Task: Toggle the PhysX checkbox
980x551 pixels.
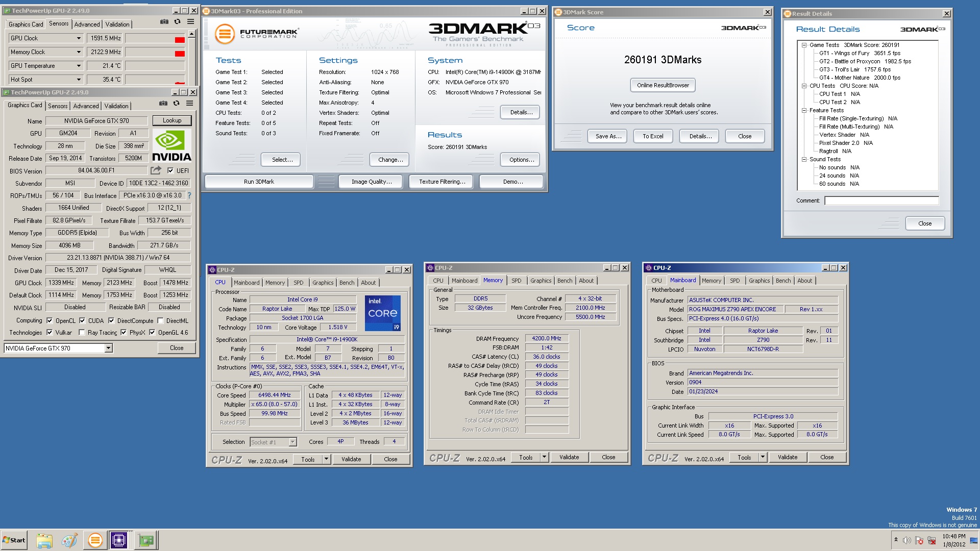Action: [x=124, y=332]
